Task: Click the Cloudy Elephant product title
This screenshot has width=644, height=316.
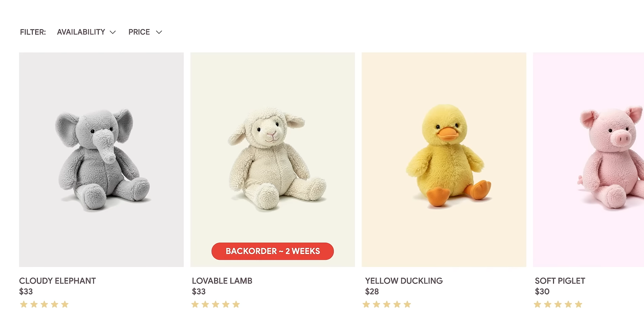Action: click(x=57, y=281)
